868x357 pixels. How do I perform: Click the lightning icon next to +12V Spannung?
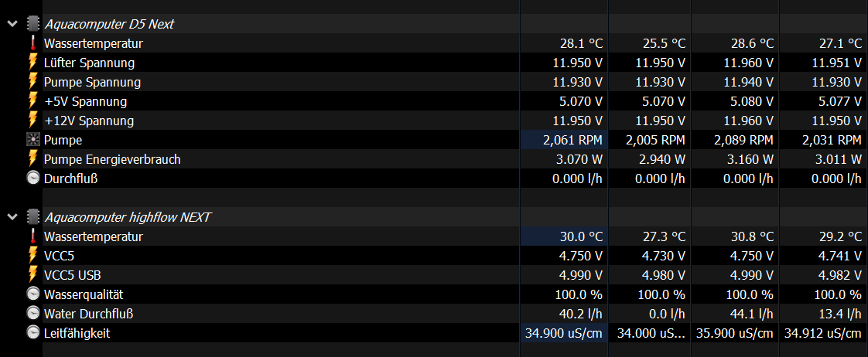click(x=33, y=121)
